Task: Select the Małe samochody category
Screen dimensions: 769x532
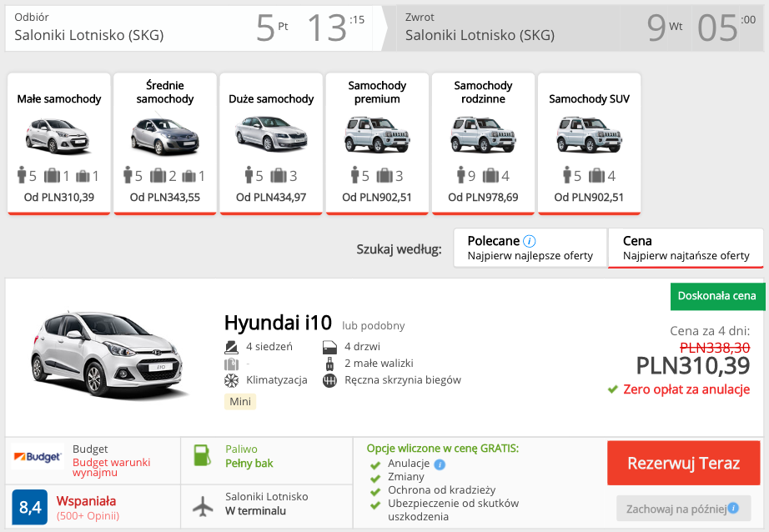Action: click(x=59, y=143)
